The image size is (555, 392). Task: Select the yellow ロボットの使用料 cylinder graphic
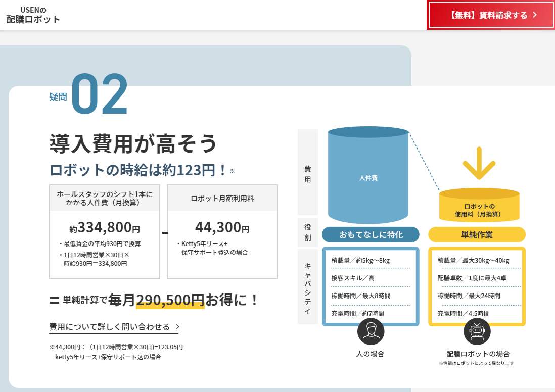click(x=478, y=206)
